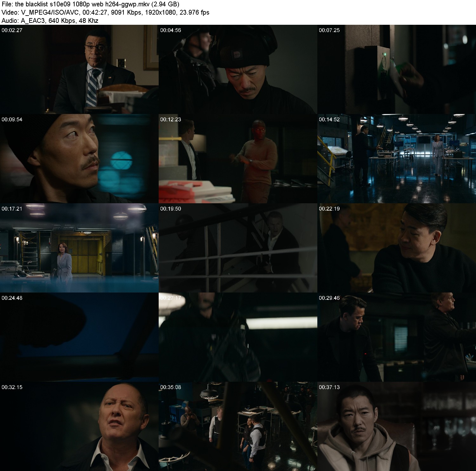476x471 pixels.
Task: Select the close-up frame at 00:09:54
Action: point(79,158)
